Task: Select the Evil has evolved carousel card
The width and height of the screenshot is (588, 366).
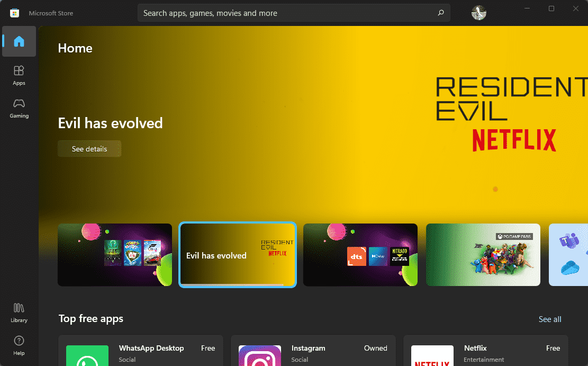Action: 238,255
